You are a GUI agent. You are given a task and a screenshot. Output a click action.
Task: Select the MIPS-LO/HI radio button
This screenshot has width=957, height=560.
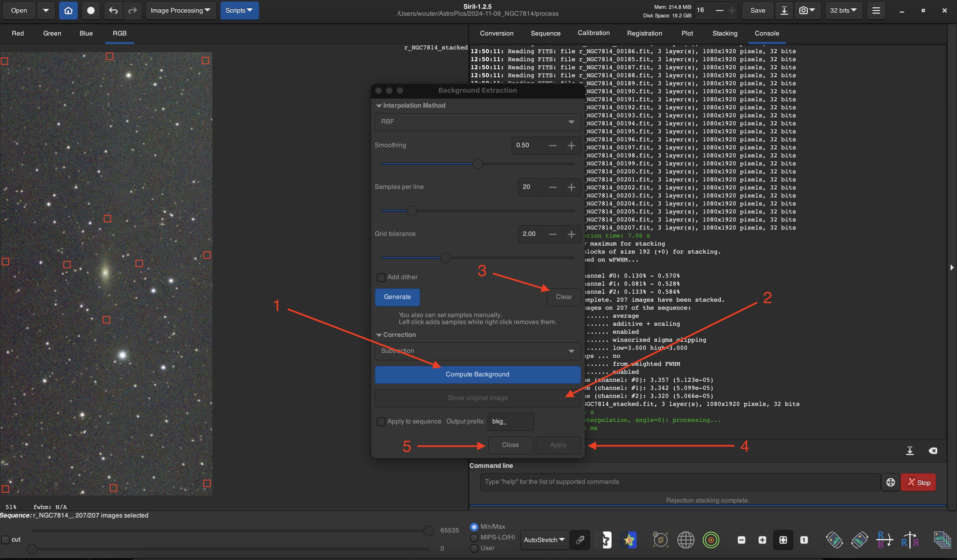point(474,537)
